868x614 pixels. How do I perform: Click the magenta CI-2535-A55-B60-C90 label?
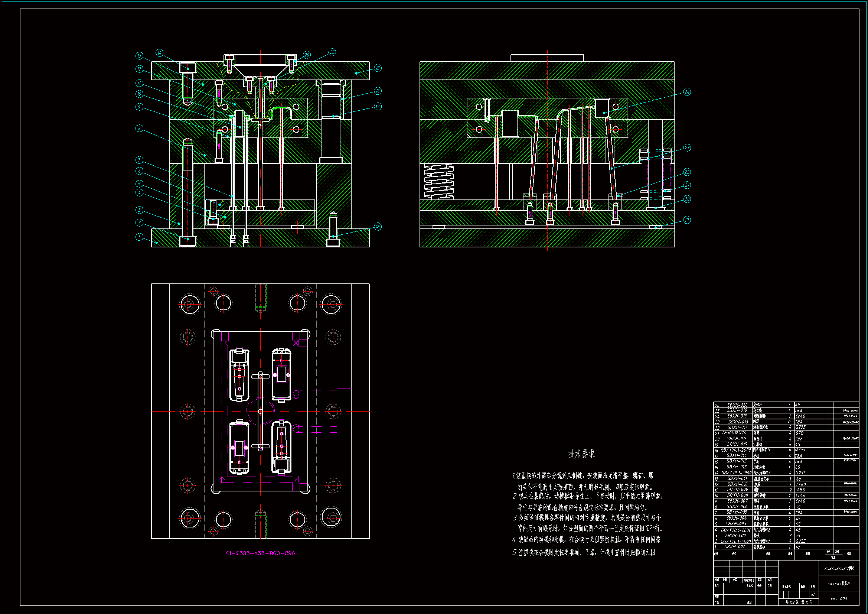pos(260,553)
